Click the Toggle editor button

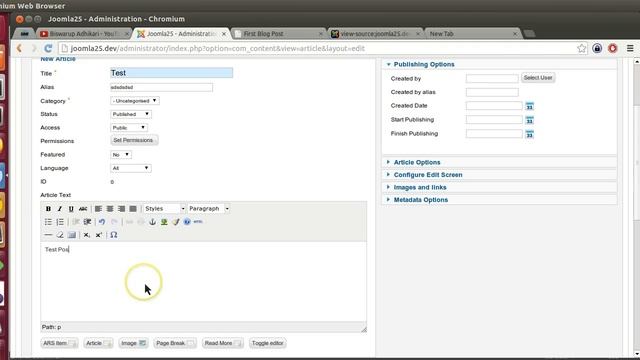[267, 343]
